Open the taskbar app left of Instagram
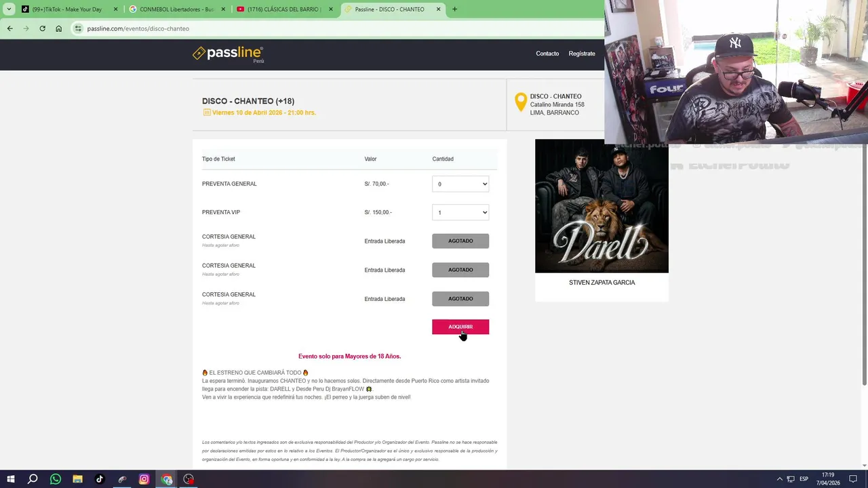The height and width of the screenshot is (488, 868). [122, 479]
